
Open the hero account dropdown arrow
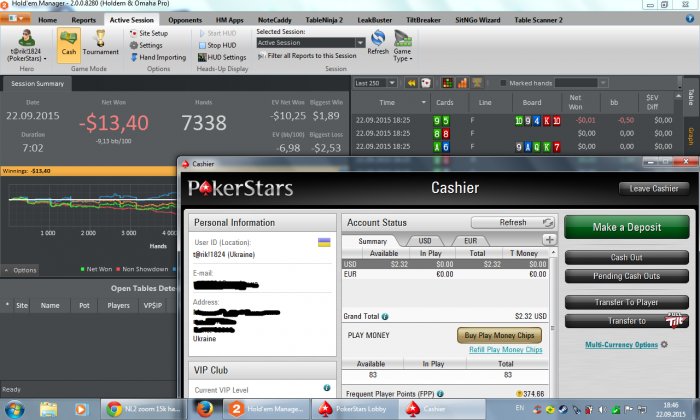tap(45, 59)
